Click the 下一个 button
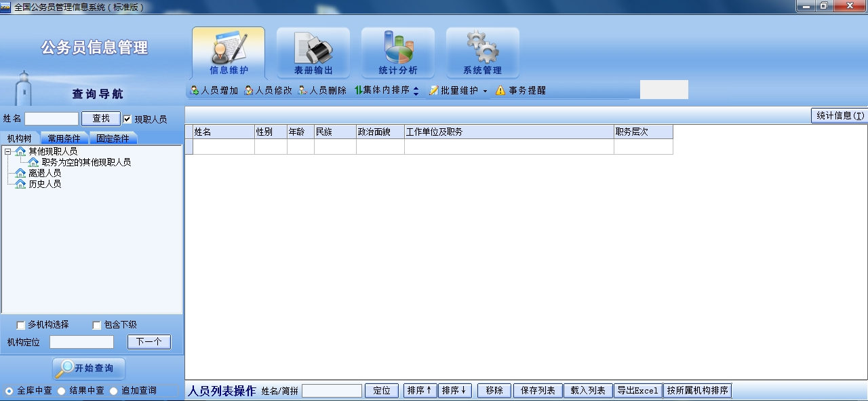The width and height of the screenshot is (868, 401). pos(149,342)
